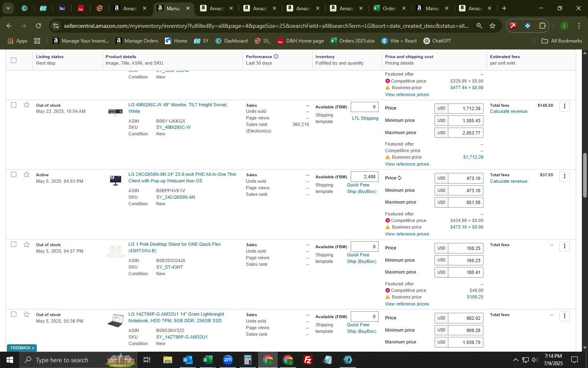
Task: Click Calculate revenue for the 49BQ95C-W
Action: (508, 111)
